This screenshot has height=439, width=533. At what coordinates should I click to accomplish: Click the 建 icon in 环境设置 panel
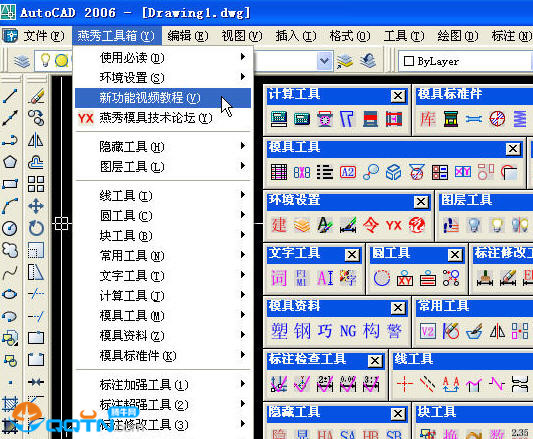click(279, 225)
